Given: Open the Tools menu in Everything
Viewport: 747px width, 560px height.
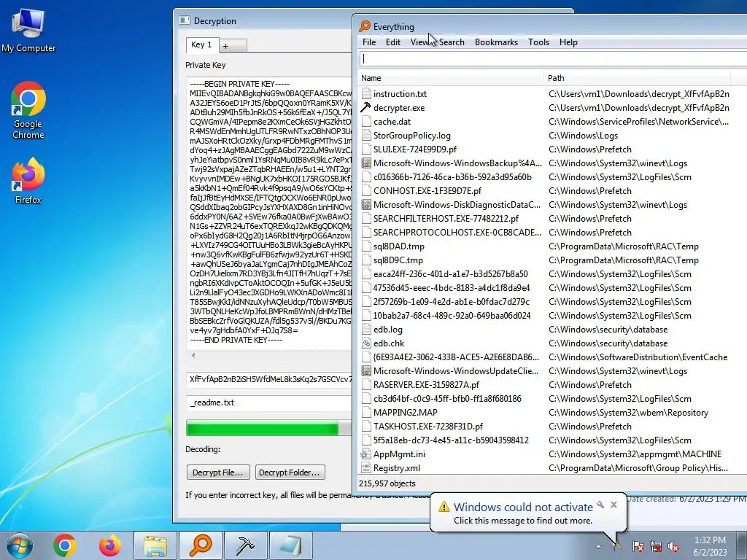Looking at the screenshot, I should tap(539, 42).
